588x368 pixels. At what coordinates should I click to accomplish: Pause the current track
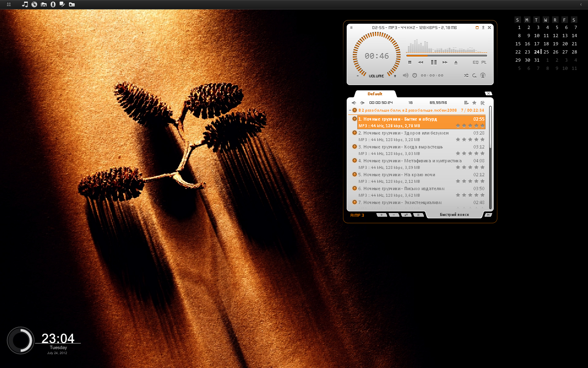click(434, 63)
